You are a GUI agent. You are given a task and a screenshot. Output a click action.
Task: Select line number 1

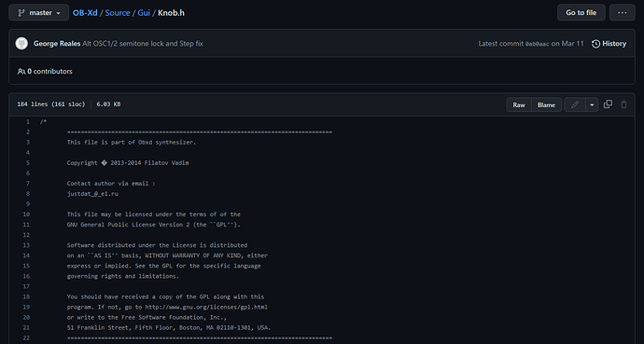point(28,122)
